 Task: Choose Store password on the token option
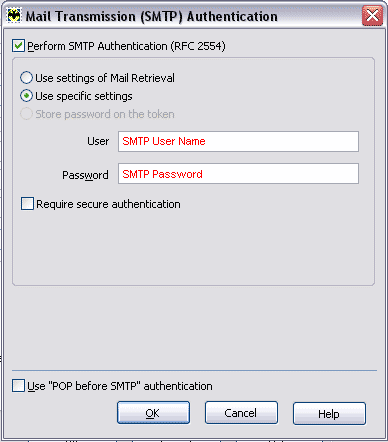tap(26, 114)
